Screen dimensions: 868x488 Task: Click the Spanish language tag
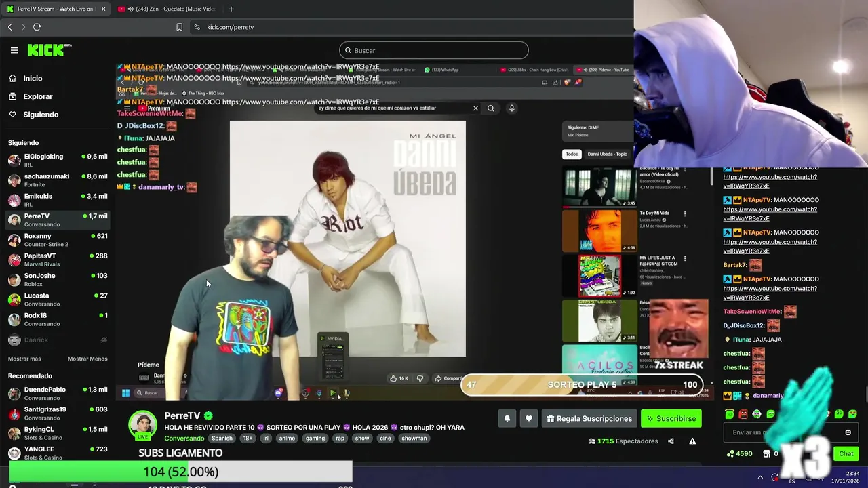[222, 439]
